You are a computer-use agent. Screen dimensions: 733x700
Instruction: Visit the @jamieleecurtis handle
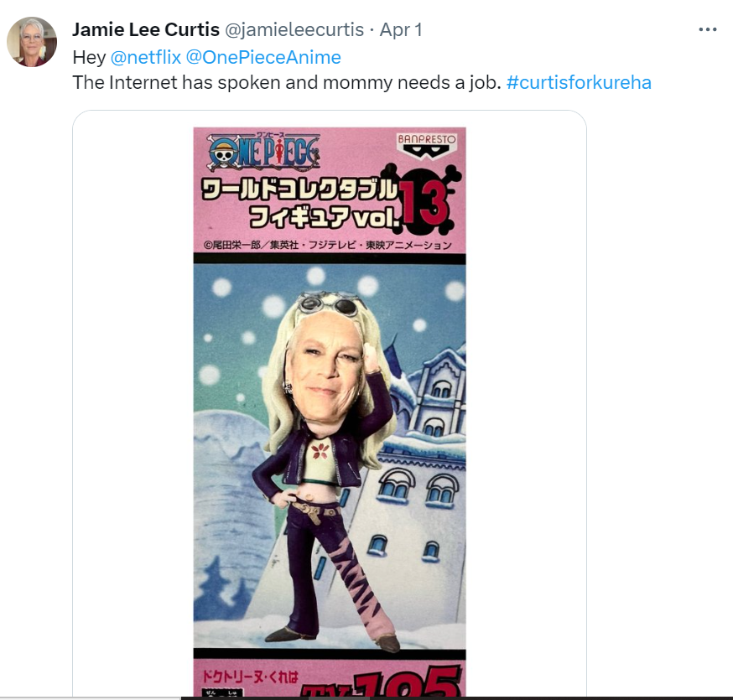click(294, 29)
